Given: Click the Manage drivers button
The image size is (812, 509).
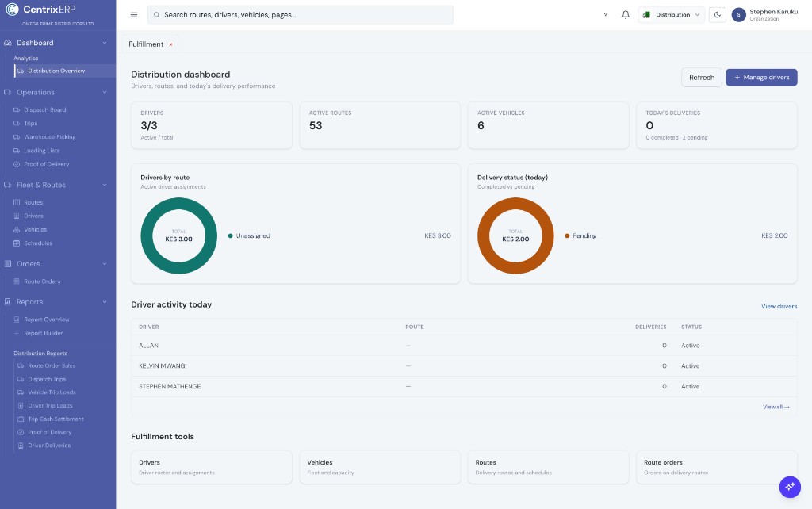Looking at the screenshot, I should click(x=761, y=77).
